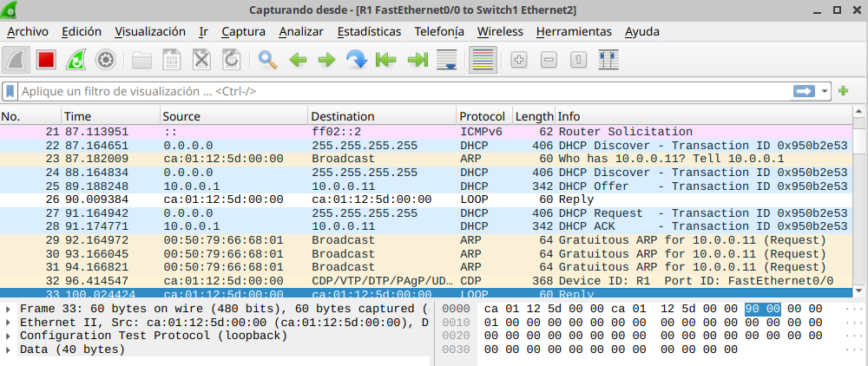This screenshot has width=868, height=366.
Task: Go to specified packet curved arrow
Action: coord(357,60)
